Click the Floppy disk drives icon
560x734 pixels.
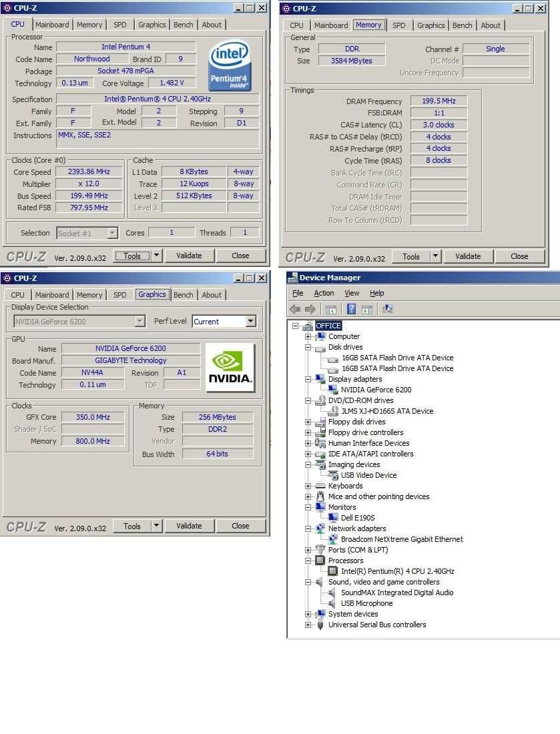click(x=320, y=422)
